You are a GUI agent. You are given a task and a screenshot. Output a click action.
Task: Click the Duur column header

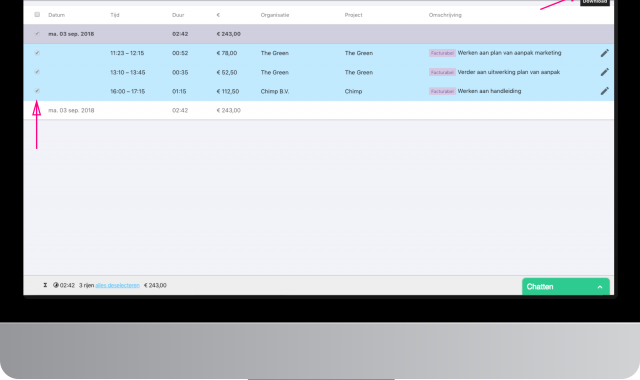(x=178, y=15)
